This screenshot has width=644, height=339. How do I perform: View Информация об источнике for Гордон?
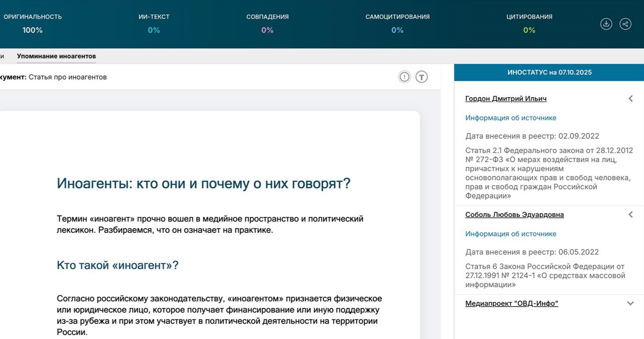[x=510, y=118]
